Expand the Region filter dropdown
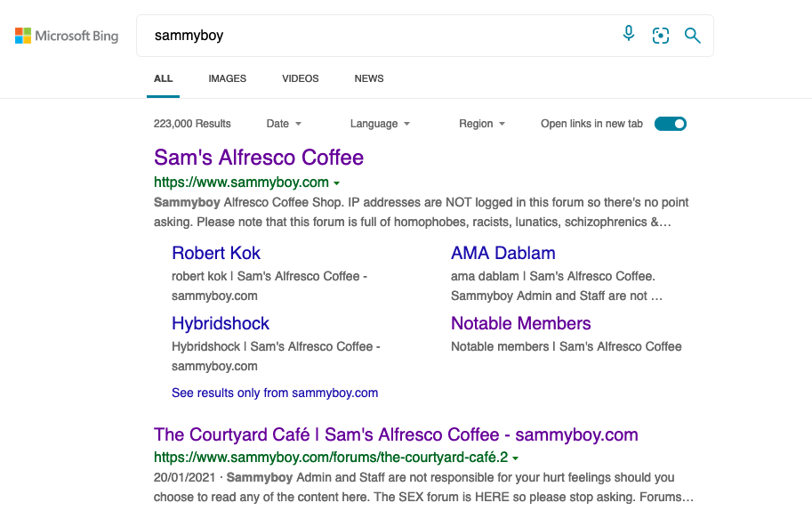 [482, 124]
